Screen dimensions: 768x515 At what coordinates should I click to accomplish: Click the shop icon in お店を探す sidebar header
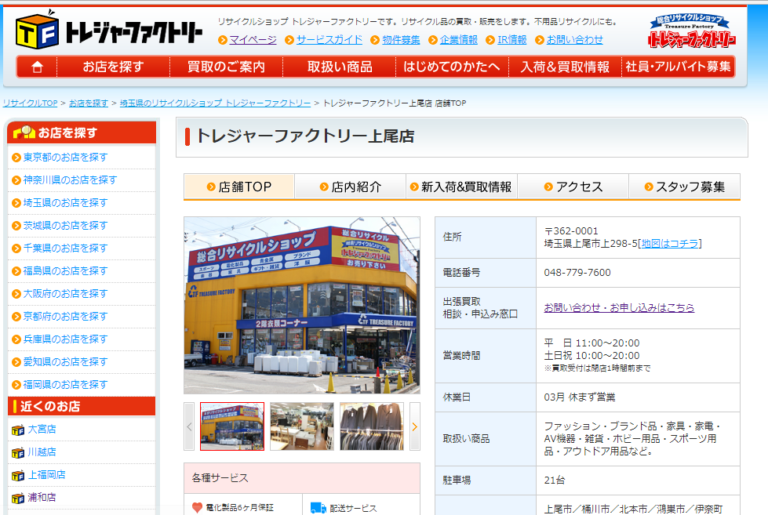click(x=24, y=132)
